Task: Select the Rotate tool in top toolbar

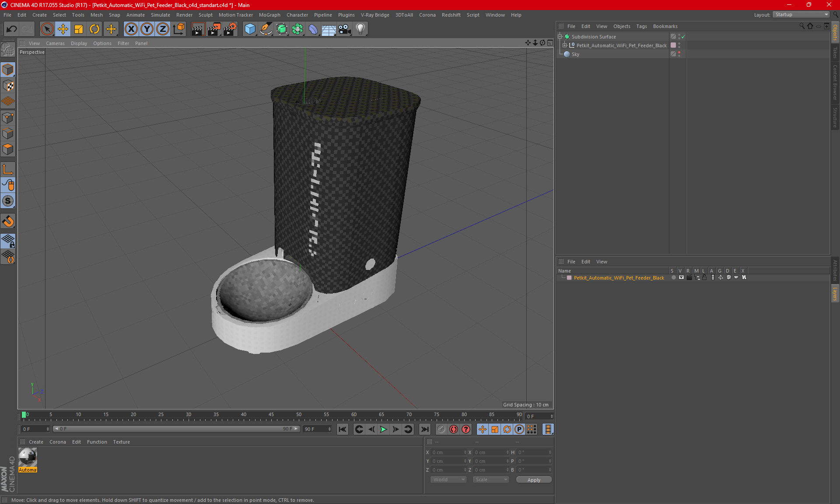Action: tap(94, 29)
